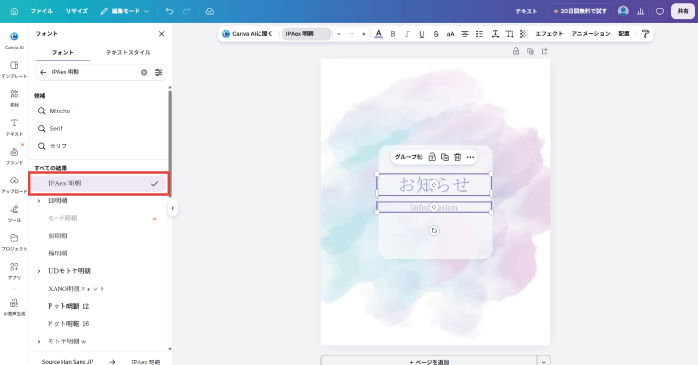The image size is (698, 365).
Task: Open the ファイル menu
Action: [41, 11]
